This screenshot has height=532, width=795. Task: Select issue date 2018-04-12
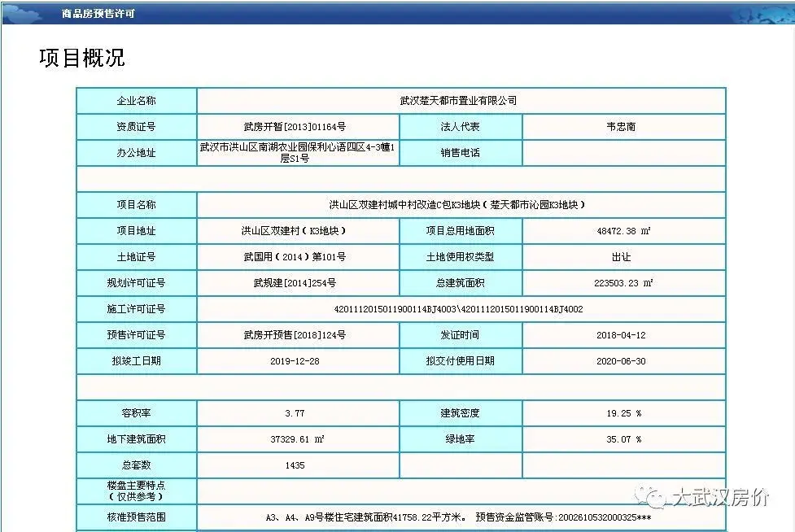coord(621,335)
